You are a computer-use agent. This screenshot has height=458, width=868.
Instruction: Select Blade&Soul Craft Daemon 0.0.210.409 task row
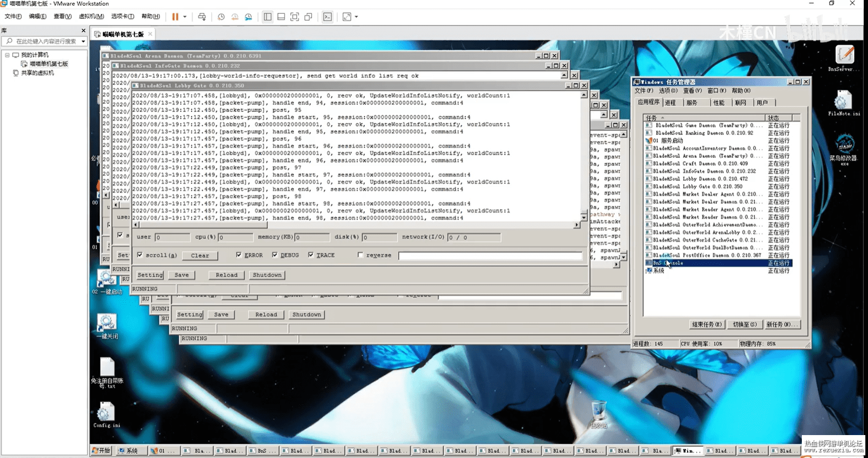pyautogui.click(x=718, y=164)
